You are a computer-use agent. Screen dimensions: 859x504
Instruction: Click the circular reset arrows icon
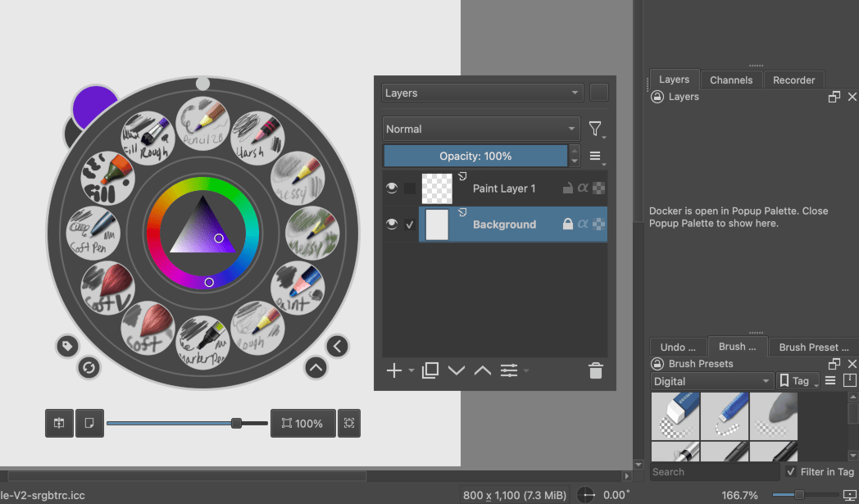coord(89,368)
